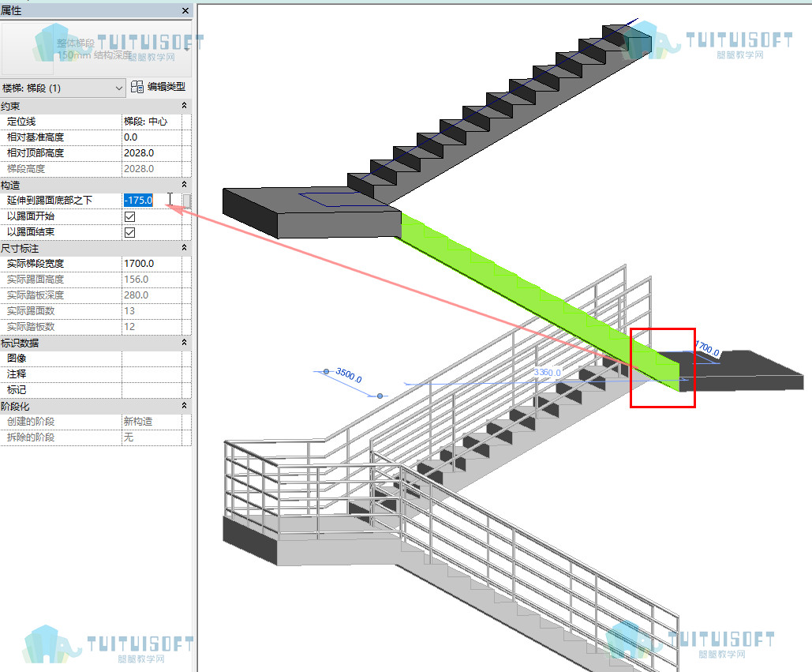The height and width of the screenshot is (672, 812).
Task: Click the Edit Type (编辑类型) icon
Action: [137, 87]
